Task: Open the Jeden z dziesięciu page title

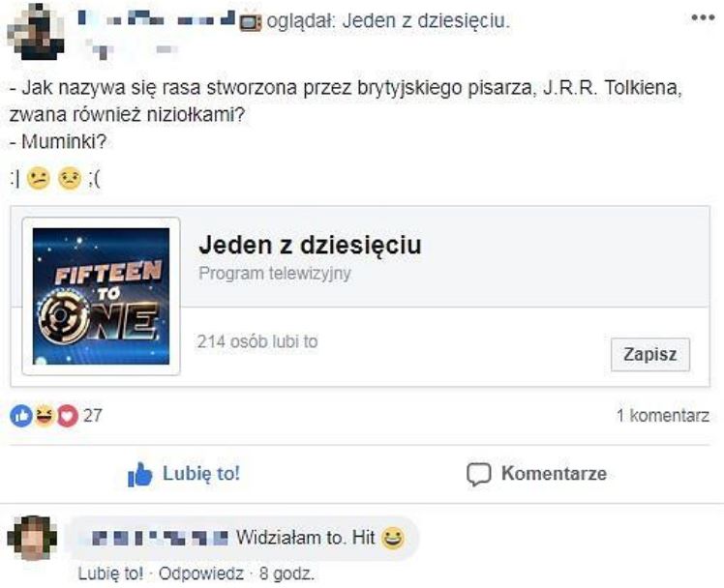Action: tap(310, 245)
